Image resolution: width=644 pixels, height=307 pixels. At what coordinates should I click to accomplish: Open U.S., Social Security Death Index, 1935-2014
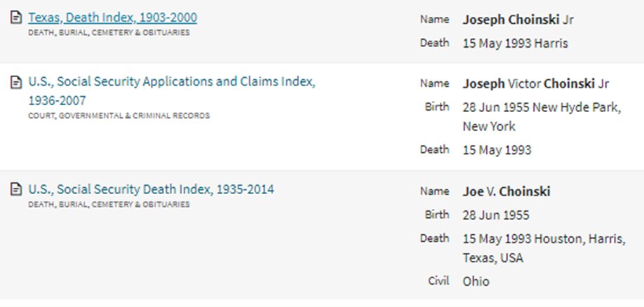click(x=151, y=189)
